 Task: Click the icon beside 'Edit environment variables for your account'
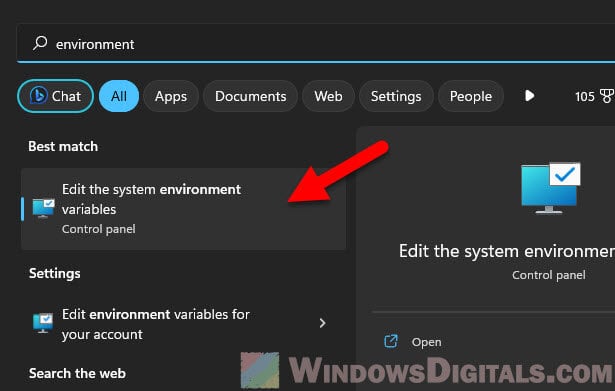coord(43,323)
